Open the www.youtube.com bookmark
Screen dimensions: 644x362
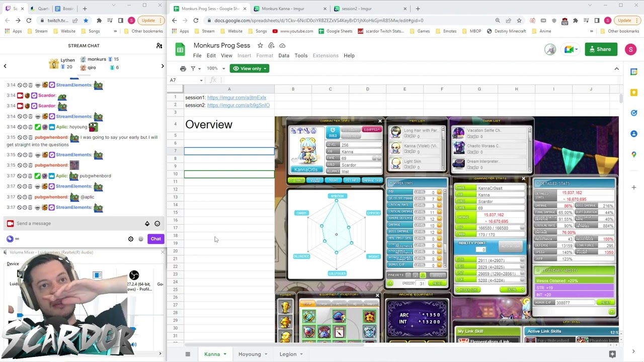[292, 31]
